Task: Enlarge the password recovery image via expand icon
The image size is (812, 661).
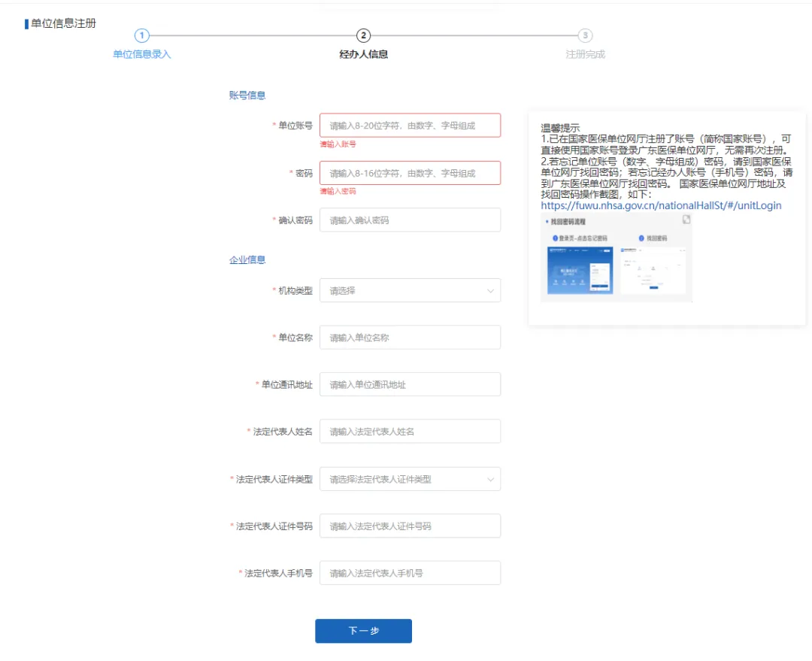Action: 686,220
